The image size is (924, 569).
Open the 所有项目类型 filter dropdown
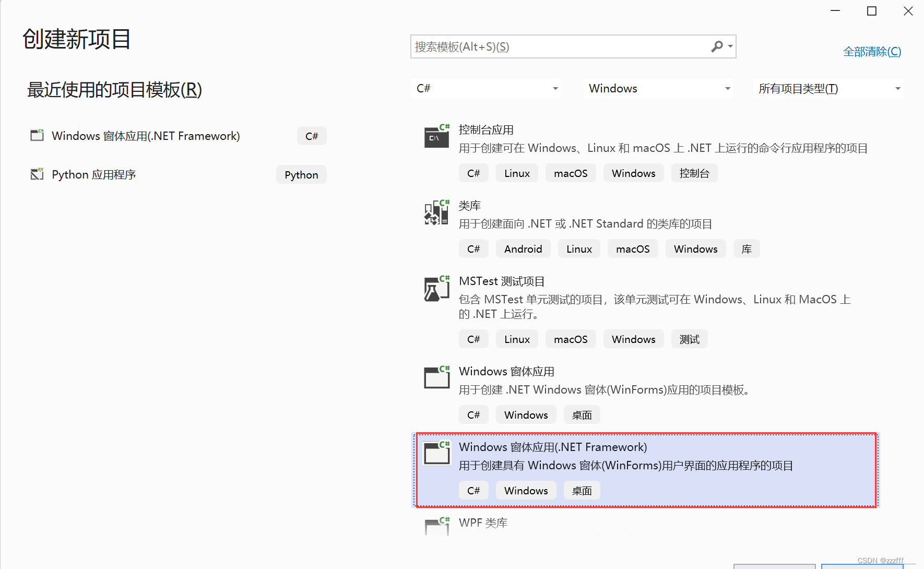coord(828,88)
